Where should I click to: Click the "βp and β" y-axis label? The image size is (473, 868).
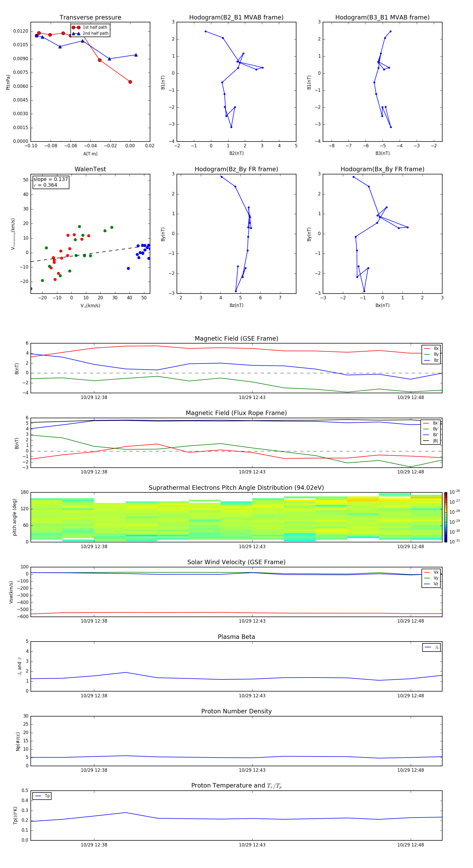pyautogui.click(x=20, y=667)
